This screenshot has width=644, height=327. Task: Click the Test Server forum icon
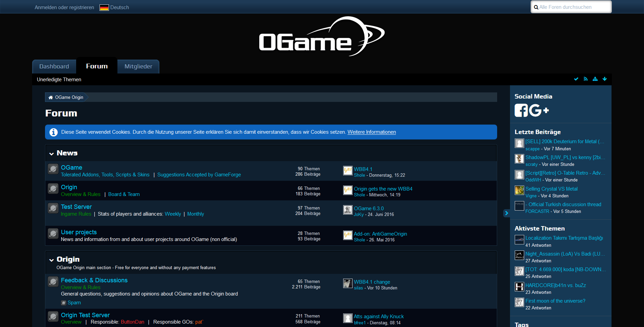53,209
